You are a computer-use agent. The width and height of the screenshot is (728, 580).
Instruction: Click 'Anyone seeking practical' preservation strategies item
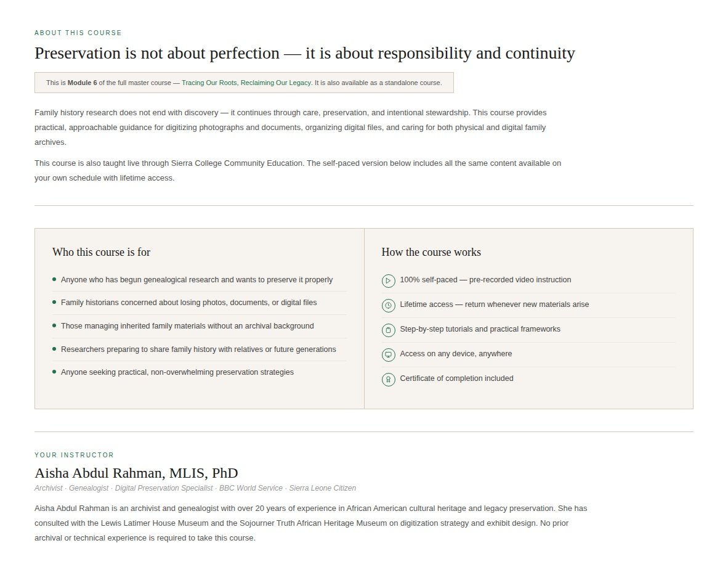click(177, 372)
